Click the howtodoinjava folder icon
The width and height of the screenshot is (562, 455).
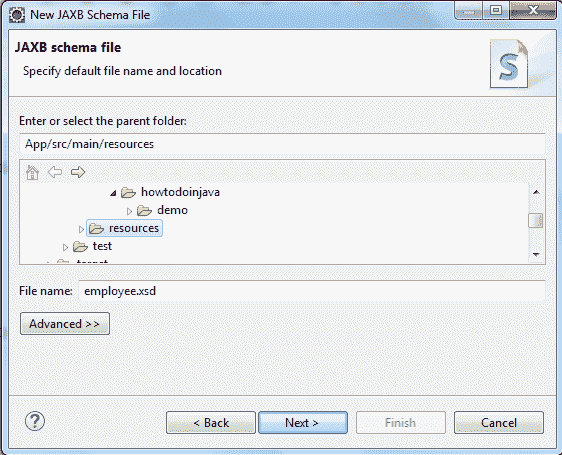pos(128,193)
